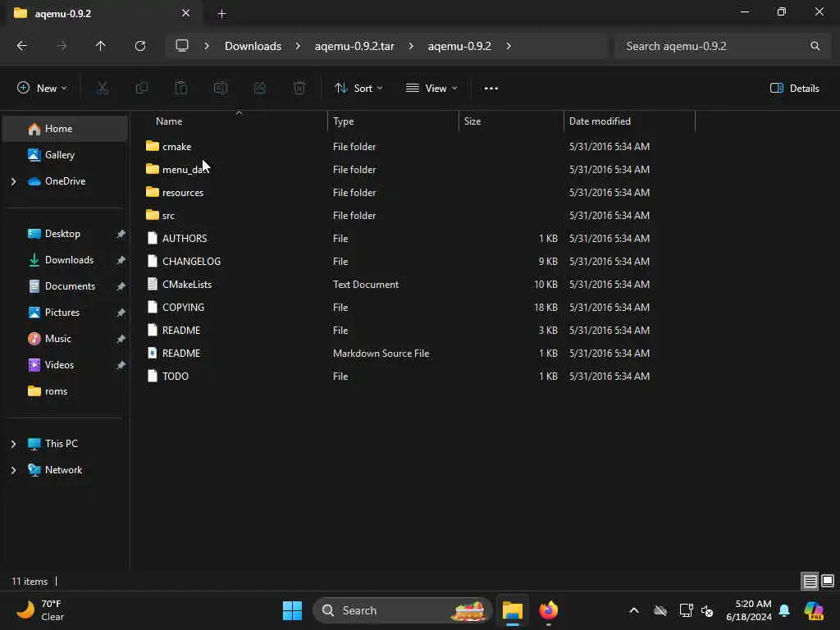Click the Downloads breadcrumb
The width and height of the screenshot is (840, 630).
253,46
